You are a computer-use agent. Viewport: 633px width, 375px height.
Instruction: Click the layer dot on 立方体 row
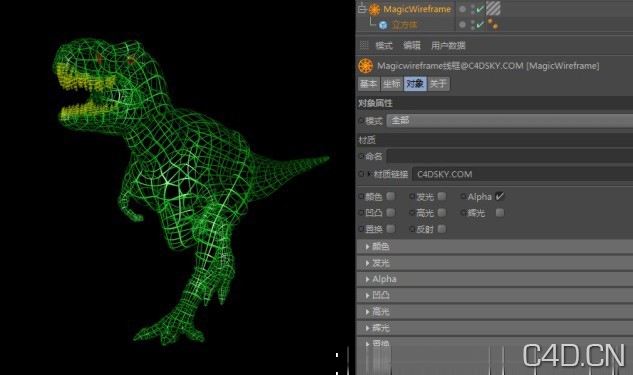[462, 25]
